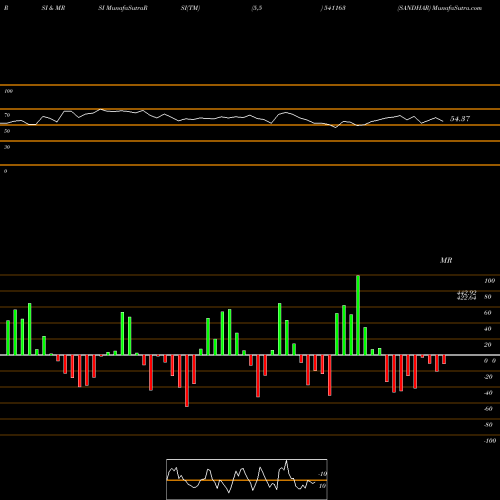
Task: Click the longest red bar near -60
Action: click(187, 381)
